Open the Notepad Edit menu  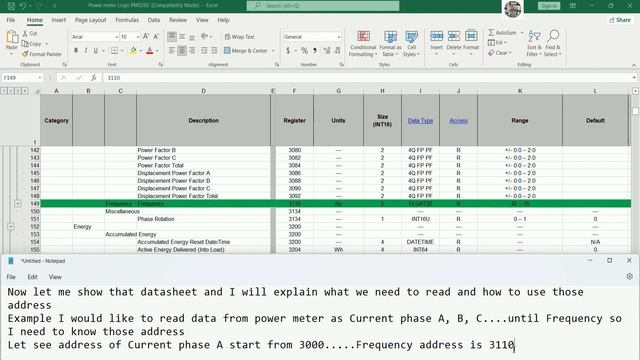click(32, 277)
